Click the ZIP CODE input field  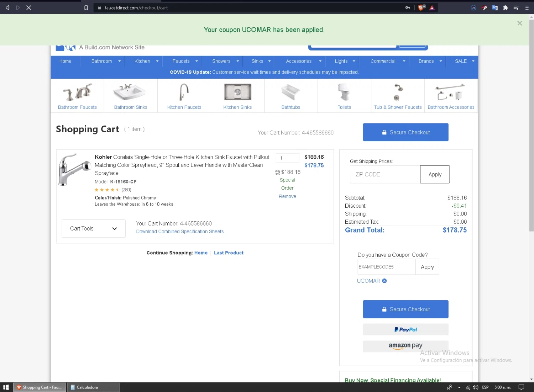[385, 174]
